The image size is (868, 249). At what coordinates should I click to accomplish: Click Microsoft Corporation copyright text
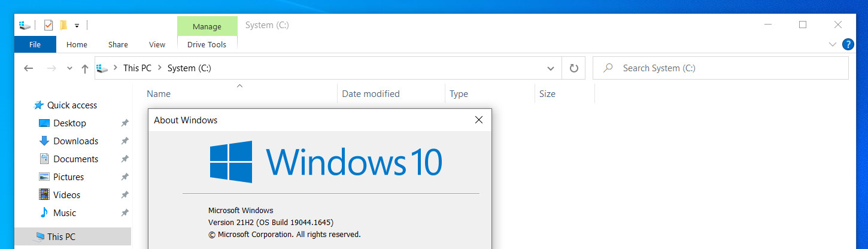tap(284, 234)
